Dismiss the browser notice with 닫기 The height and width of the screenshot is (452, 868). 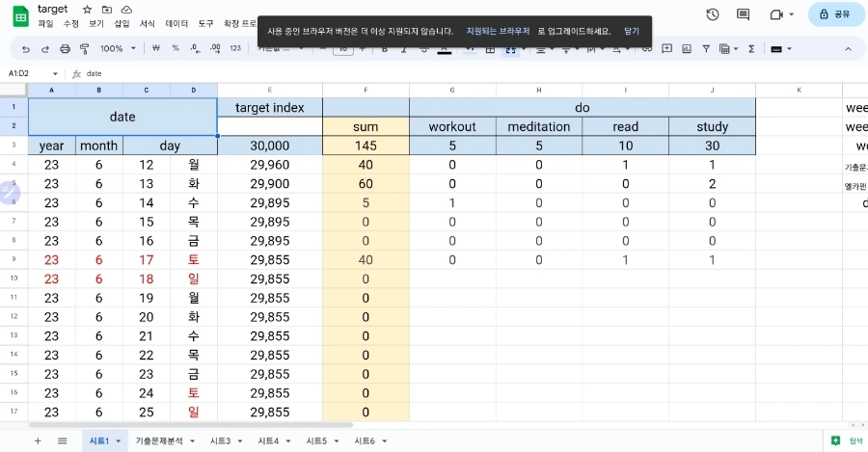coord(632,31)
